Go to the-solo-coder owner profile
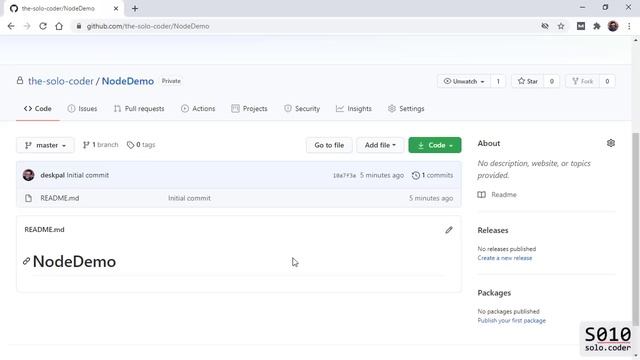The width and height of the screenshot is (640, 360). coord(61,81)
